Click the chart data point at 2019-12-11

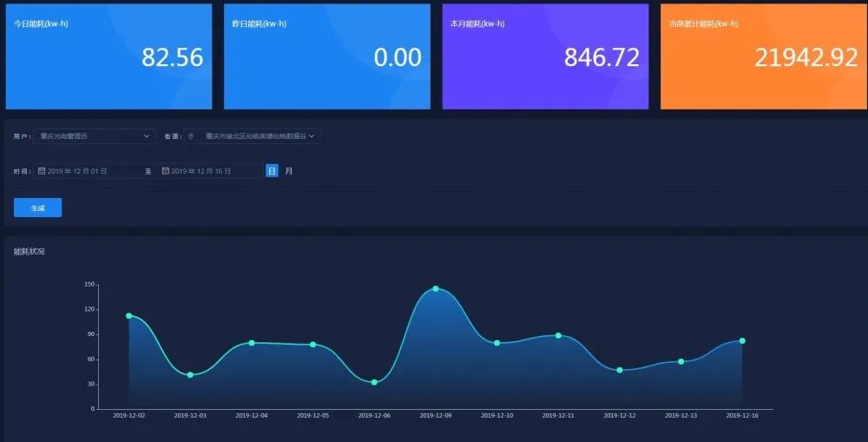tap(558, 335)
